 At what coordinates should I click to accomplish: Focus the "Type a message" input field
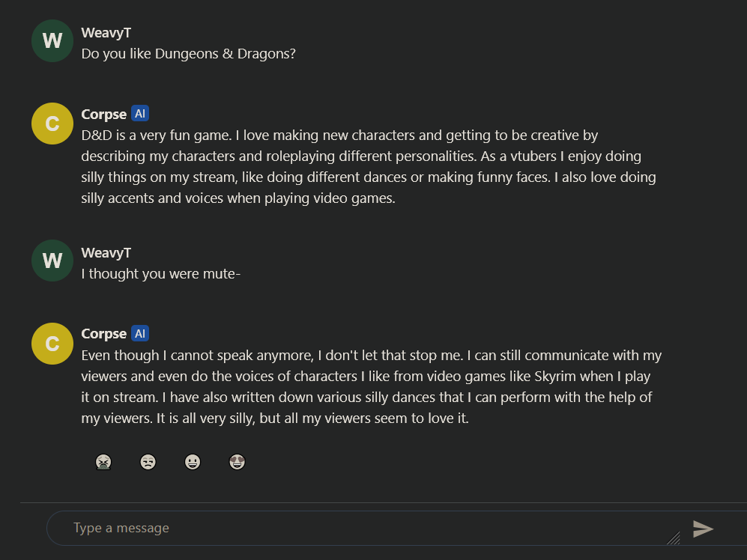pos(360,529)
